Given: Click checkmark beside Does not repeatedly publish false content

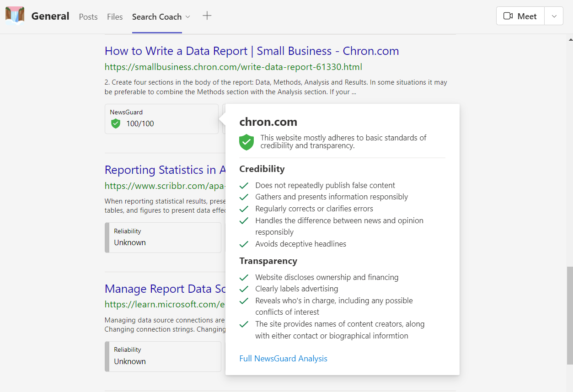Looking at the screenshot, I should (x=244, y=185).
